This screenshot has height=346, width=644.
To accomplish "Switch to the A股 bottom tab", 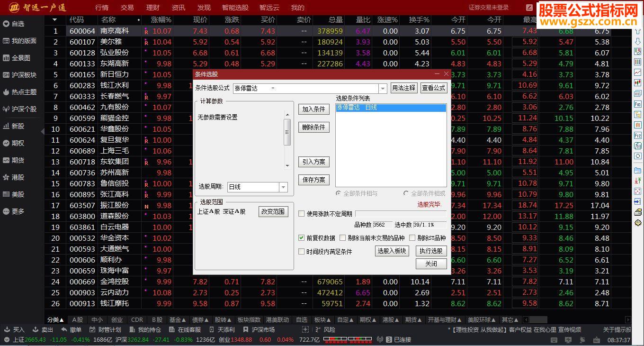I will click(78, 320).
